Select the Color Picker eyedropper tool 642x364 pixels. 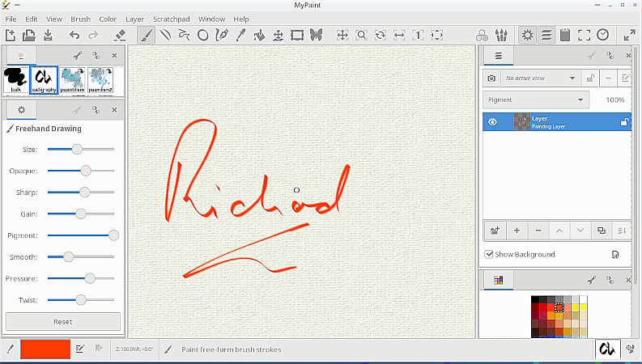(240, 35)
